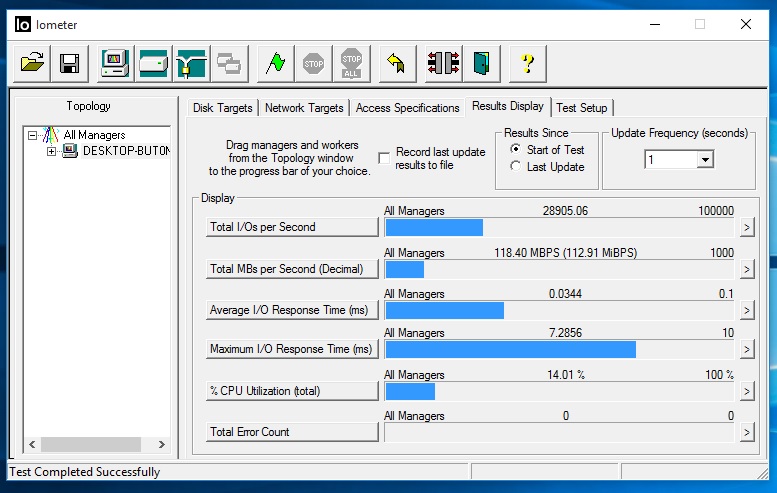This screenshot has width=777, height=493.
Task: Click Total MBs per Second (Decimal) button
Action: (x=292, y=269)
